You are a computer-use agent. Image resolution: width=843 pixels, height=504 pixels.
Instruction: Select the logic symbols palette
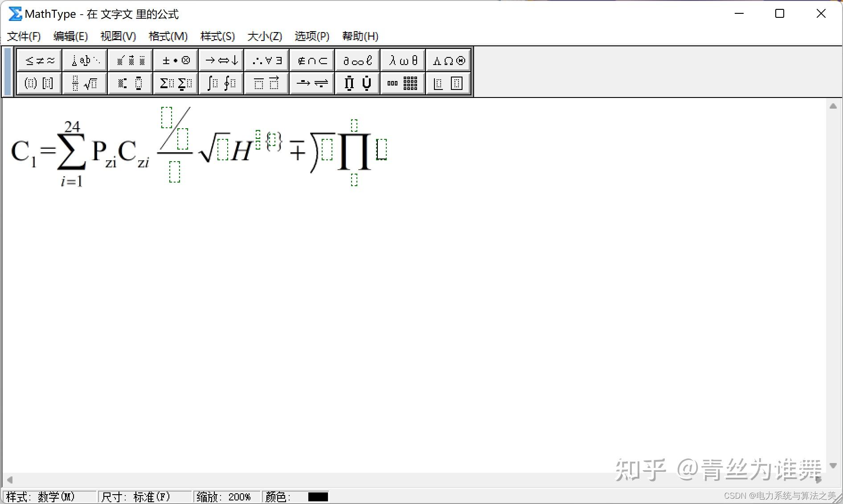click(x=266, y=60)
